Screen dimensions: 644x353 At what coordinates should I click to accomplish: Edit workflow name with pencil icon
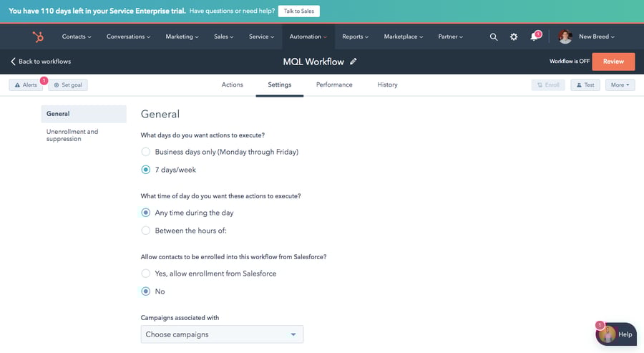(353, 62)
